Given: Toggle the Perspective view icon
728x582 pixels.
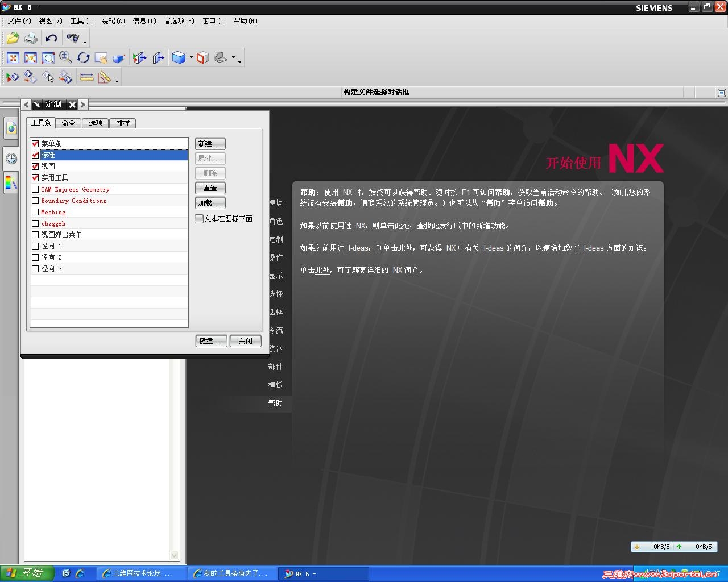Looking at the screenshot, I should click(119, 57).
